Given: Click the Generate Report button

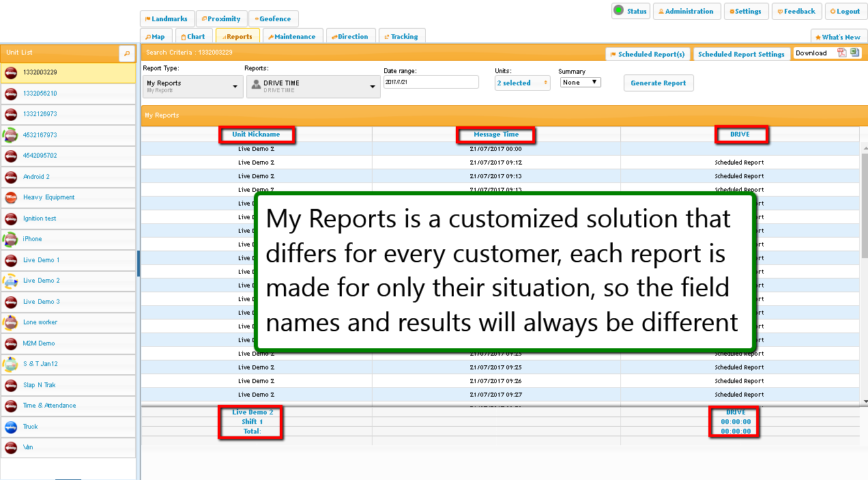Looking at the screenshot, I should 658,83.
